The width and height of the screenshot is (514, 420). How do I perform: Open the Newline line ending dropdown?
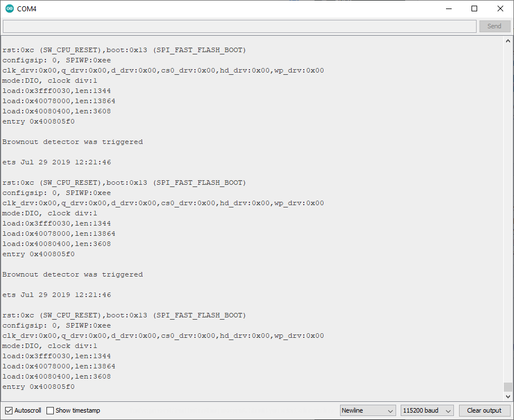tap(368, 410)
